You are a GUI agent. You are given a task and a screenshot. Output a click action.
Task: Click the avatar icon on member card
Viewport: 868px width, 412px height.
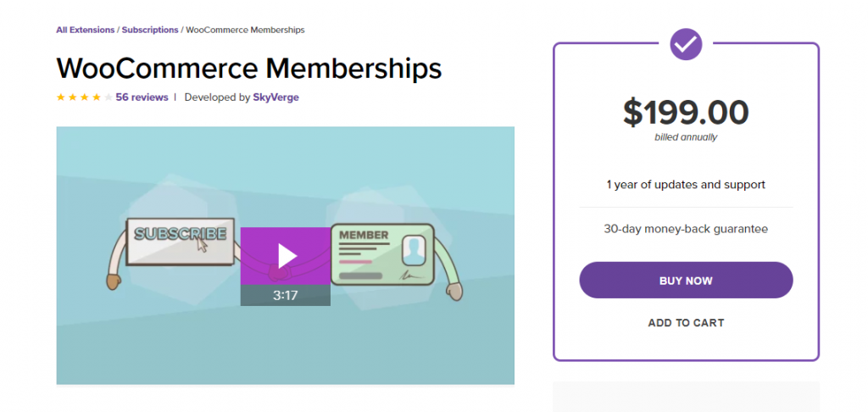(413, 251)
